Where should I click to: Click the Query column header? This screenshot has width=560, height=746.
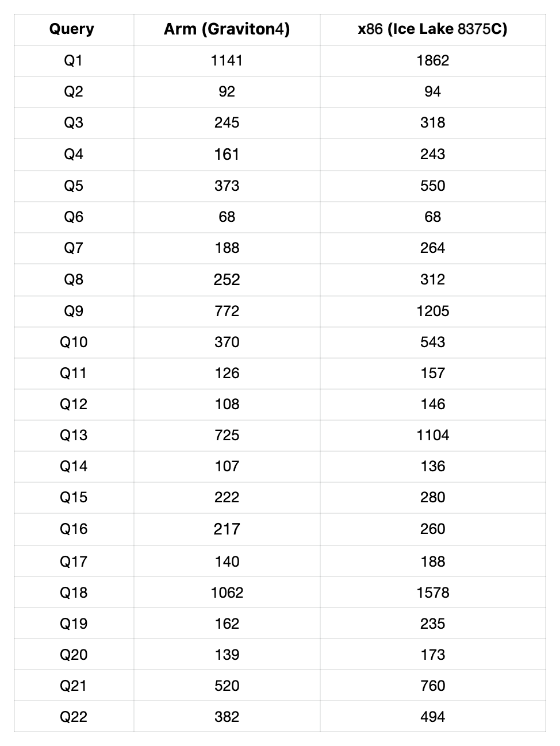(x=72, y=29)
